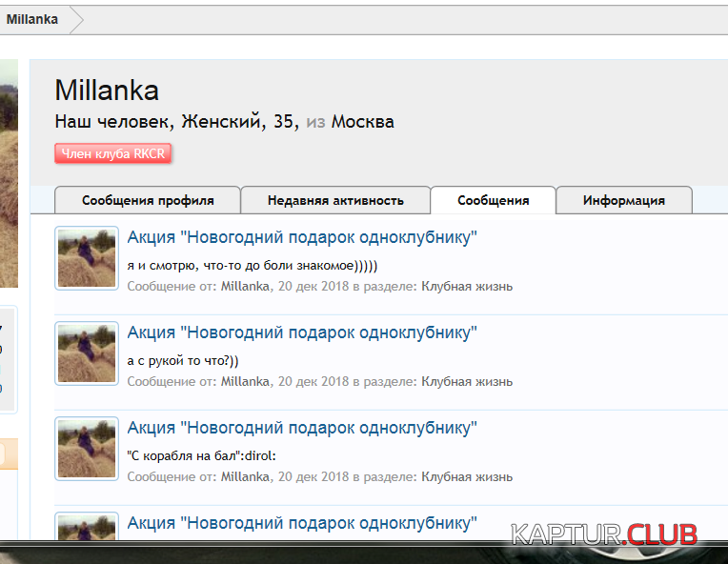
Task: Open the thread title above "я и смотрю" message
Action: coord(302,238)
